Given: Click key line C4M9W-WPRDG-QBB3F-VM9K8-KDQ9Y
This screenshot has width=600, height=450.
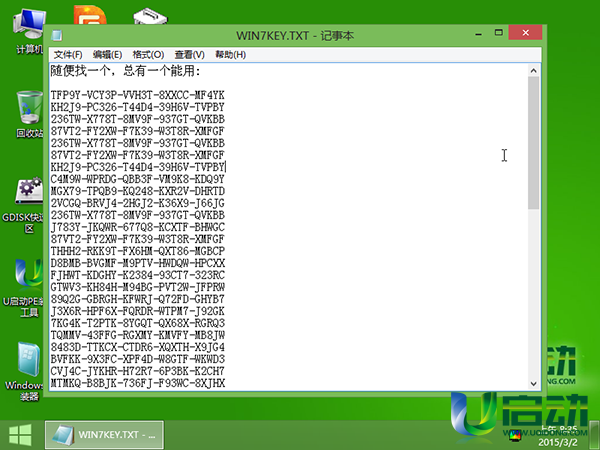Looking at the screenshot, I should (138, 179).
